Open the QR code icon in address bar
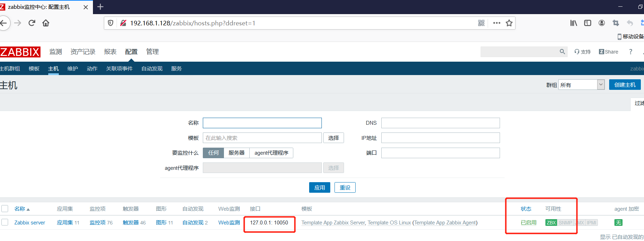 tap(481, 23)
